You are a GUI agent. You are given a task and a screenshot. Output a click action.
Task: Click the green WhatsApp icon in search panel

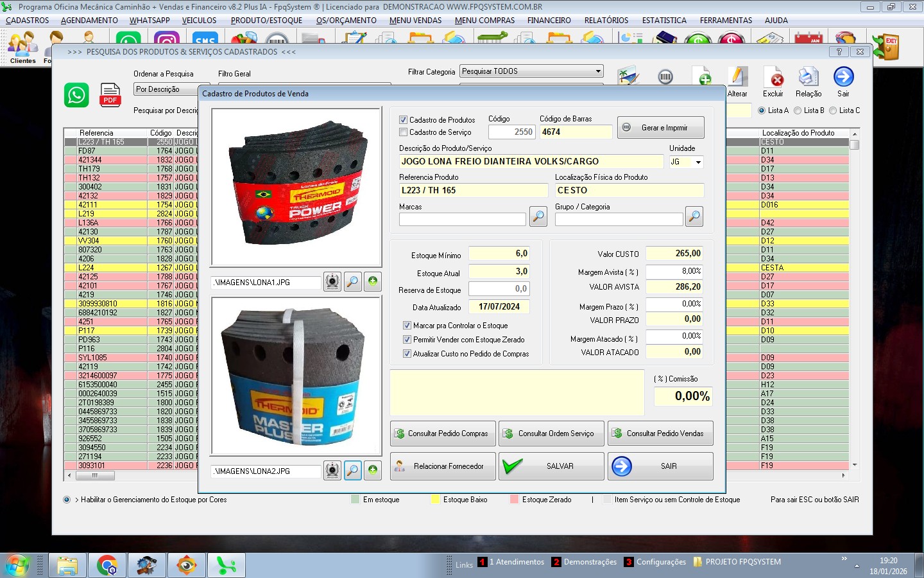click(76, 95)
